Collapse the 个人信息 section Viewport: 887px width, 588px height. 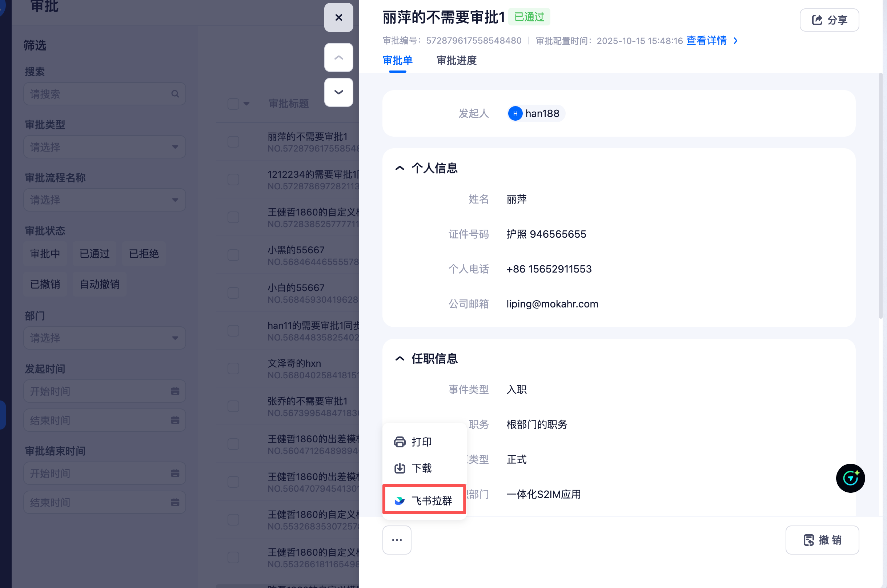[x=400, y=168]
